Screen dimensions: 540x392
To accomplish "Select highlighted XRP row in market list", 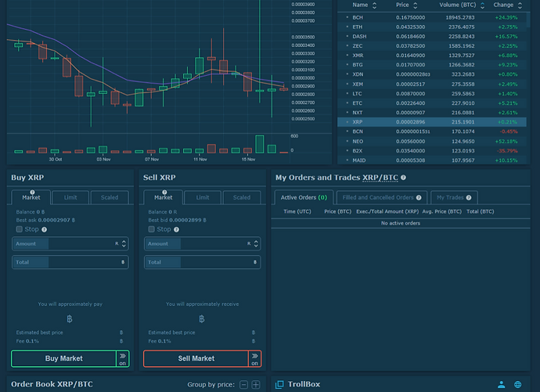I will point(432,122).
